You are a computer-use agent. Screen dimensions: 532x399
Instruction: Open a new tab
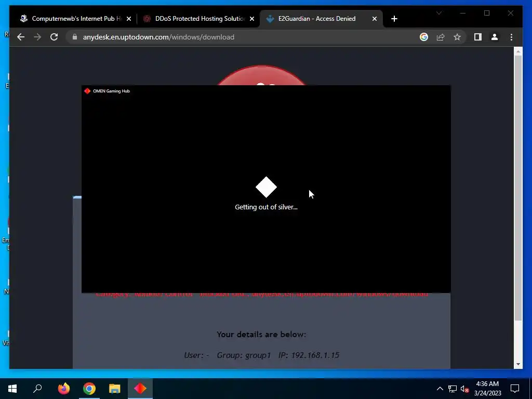(x=394, y=19)
